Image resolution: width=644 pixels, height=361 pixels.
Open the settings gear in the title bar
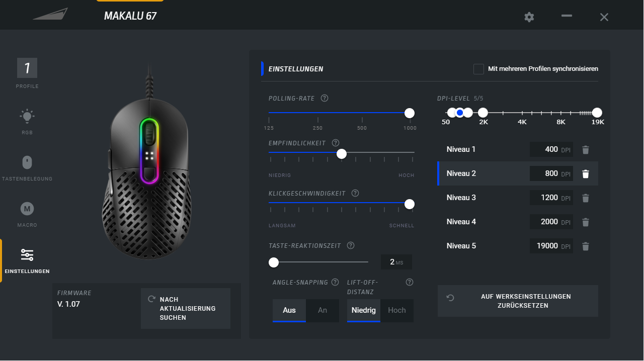pyautogui.click(x=529, y=17)
